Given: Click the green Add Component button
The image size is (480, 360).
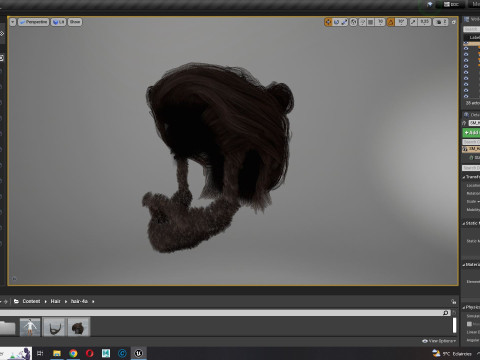Looking at the screenshot, I should pyautogui.click(x=471, y=133).
